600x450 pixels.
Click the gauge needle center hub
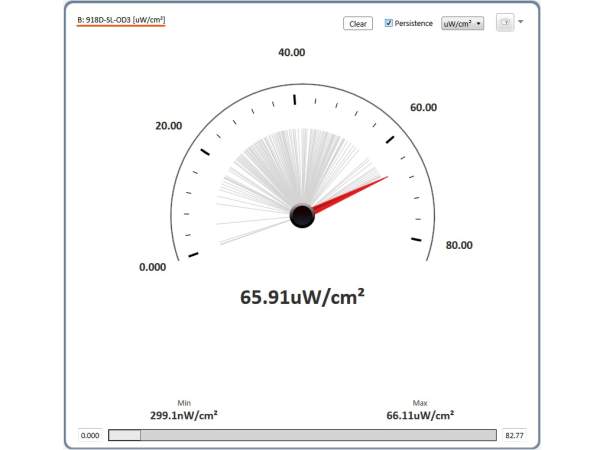coord(302,216)
